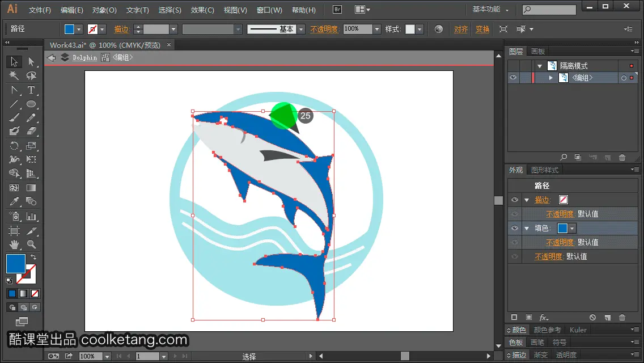This screenshot has width=644, height=363.
Task: Toggle the 编组 layer target circle
Action: pos(624,78)
